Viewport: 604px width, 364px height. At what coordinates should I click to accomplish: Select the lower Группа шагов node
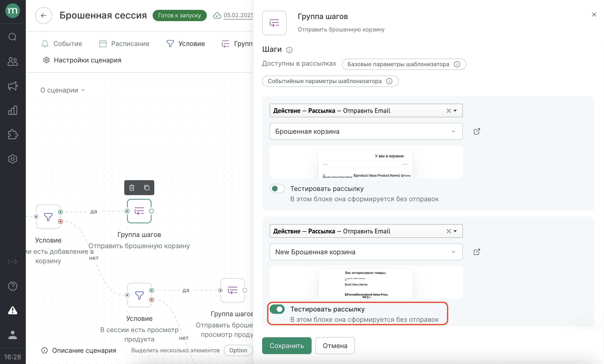233,290
